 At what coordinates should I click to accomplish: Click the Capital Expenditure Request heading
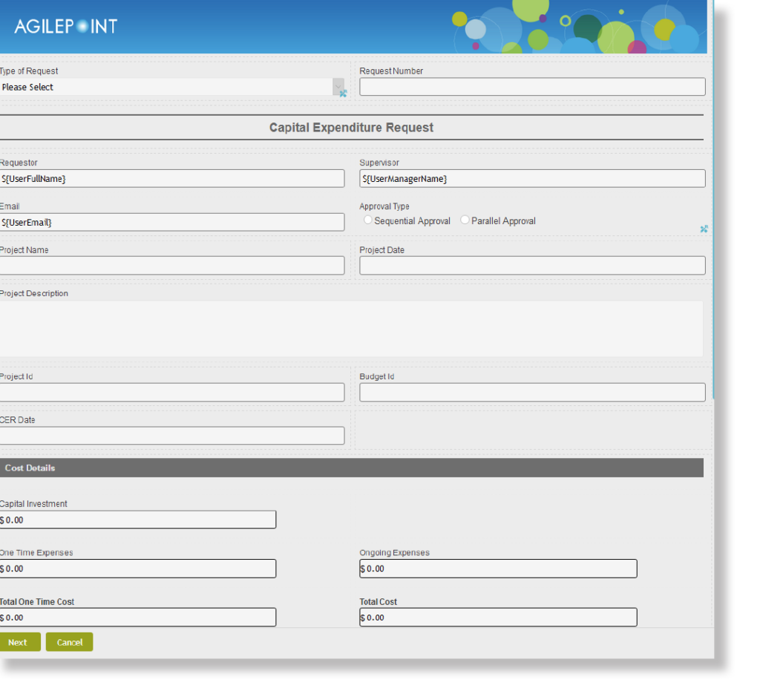click(x=351, y=128)
